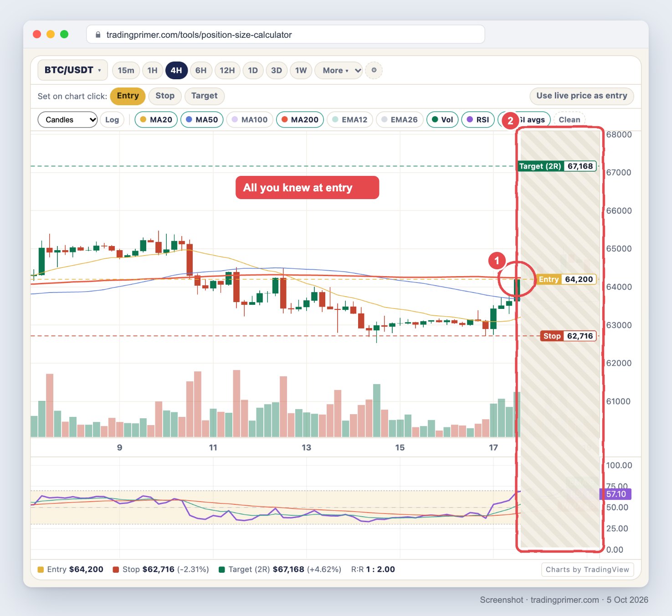Click the date label 9 on time axis

point(120,448)
